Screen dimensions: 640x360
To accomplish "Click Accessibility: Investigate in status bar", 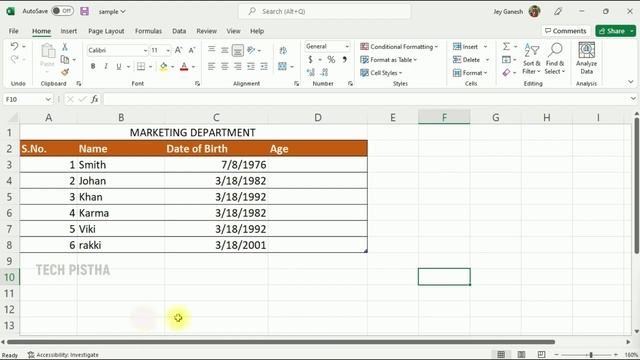I will (63, 355).
